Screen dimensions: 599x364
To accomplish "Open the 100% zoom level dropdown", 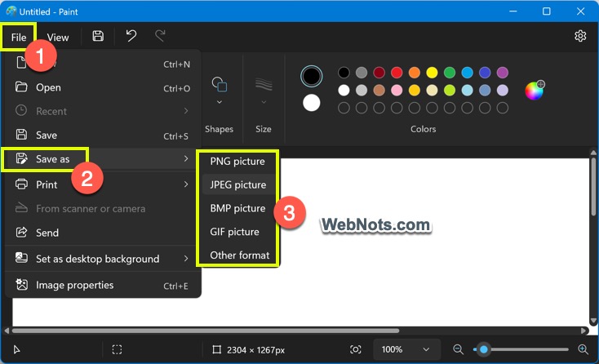I will [406, 349].
